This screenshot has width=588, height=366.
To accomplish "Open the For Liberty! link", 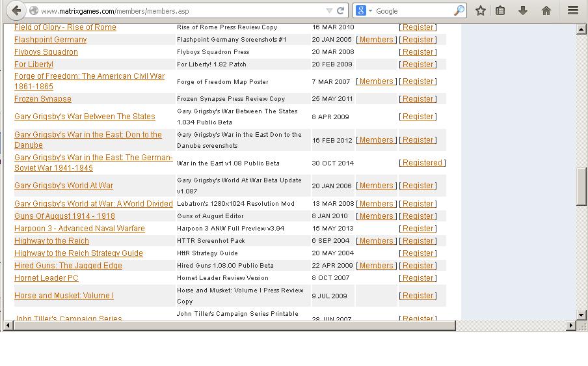I will click(x=34, y=64).
